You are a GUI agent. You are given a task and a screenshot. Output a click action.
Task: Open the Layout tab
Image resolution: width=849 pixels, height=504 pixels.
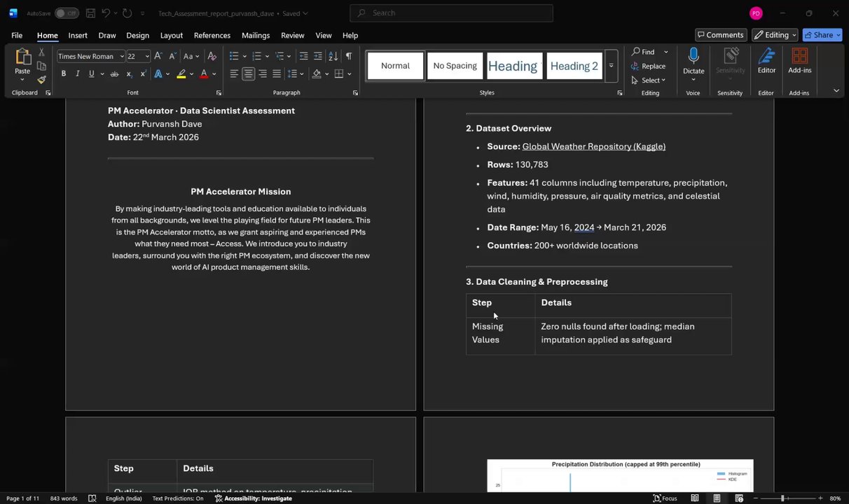click(171, 35)
